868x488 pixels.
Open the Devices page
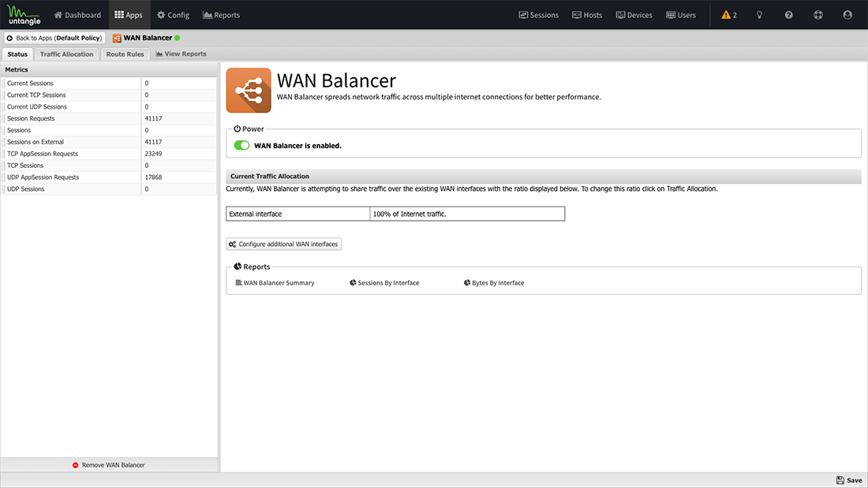pyautogui.click(x=634, y=15)
